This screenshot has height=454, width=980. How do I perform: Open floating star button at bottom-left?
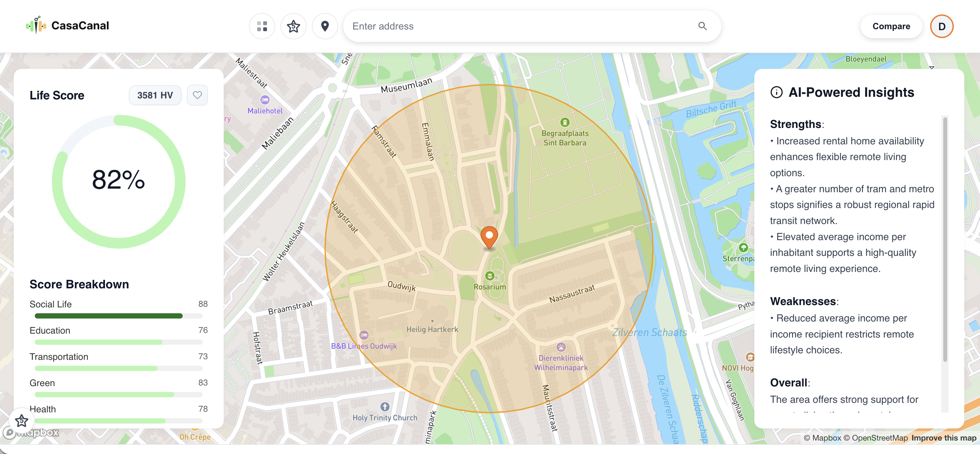22,421
